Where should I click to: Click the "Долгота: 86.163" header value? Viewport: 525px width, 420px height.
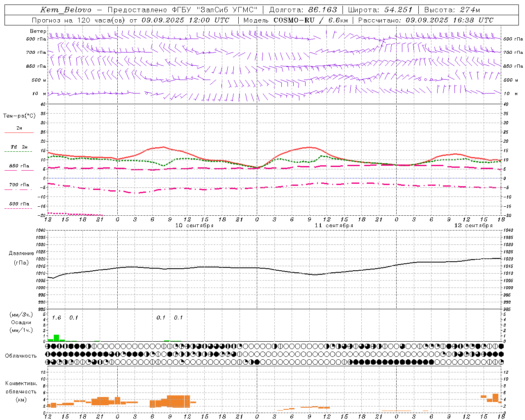point(303,10)
